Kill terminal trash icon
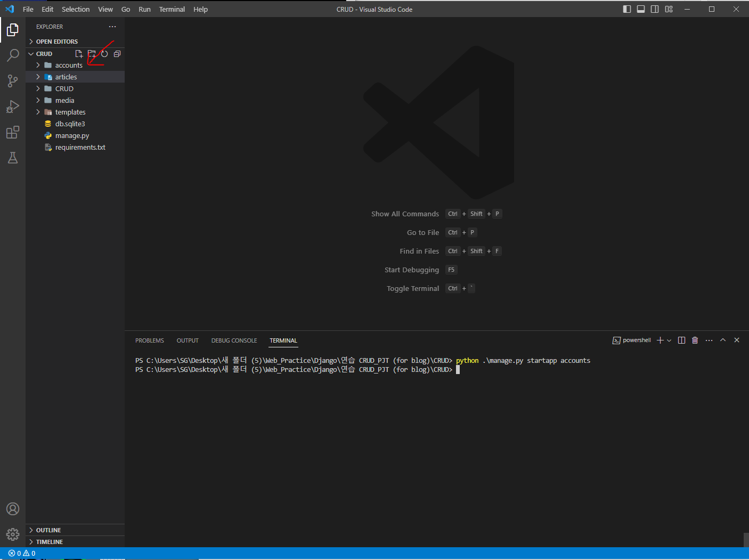749x560 pixels. point(695,340)
